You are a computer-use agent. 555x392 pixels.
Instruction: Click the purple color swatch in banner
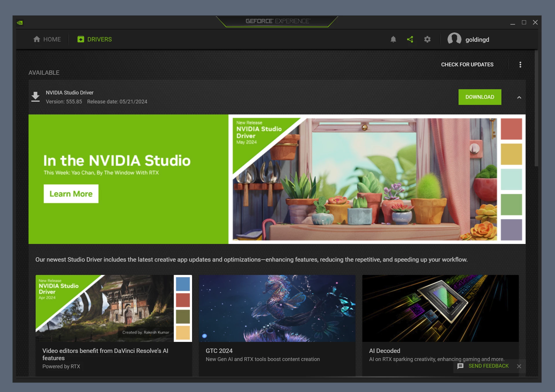(511, 230)
